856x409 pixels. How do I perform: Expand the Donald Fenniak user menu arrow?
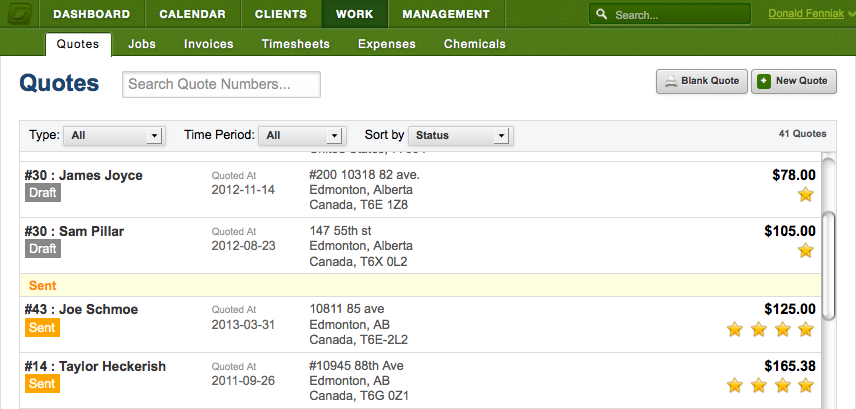click(852, 14)
